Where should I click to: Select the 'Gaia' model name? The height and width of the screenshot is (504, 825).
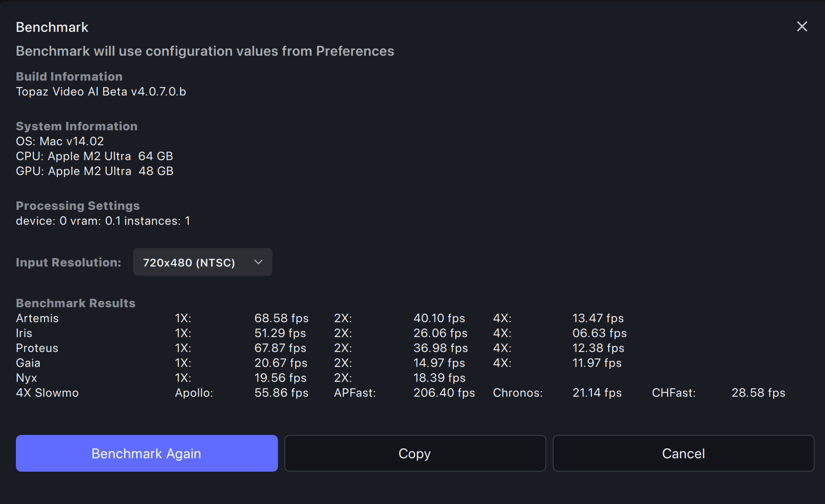28,363
